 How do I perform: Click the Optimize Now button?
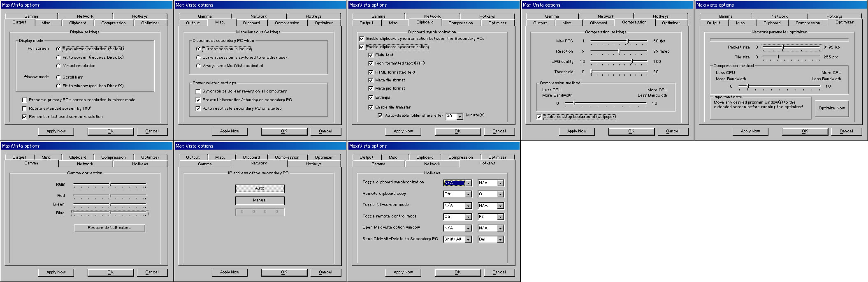(831, 108)
